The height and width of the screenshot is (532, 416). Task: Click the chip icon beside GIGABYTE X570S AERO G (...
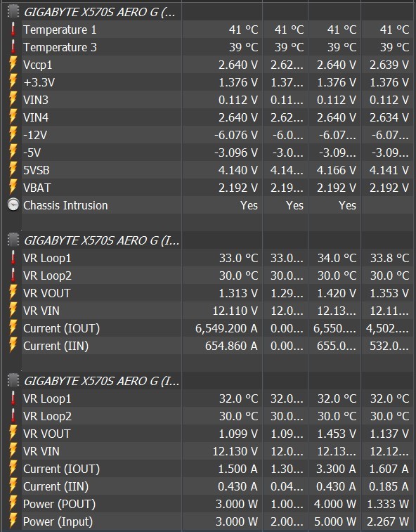[x=13, y=12]
